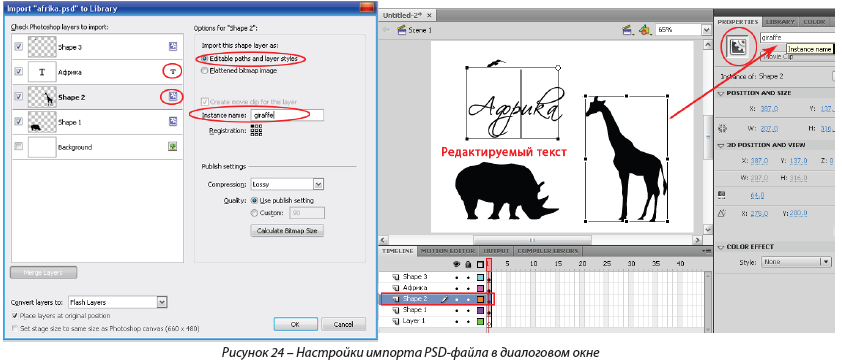
Task: Click the Show all layers as outlines icon
Action: [480, 264]
